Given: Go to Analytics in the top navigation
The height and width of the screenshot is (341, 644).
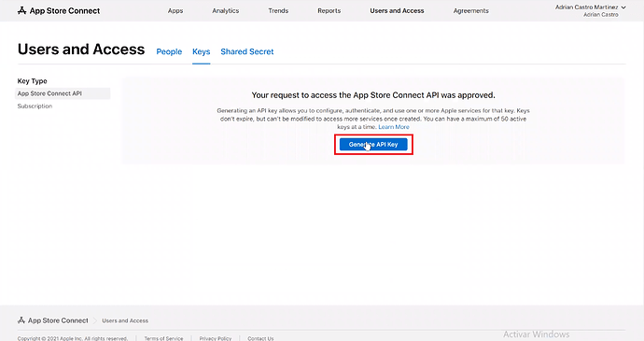Looking at the screenshot, I should pos(226,10).
